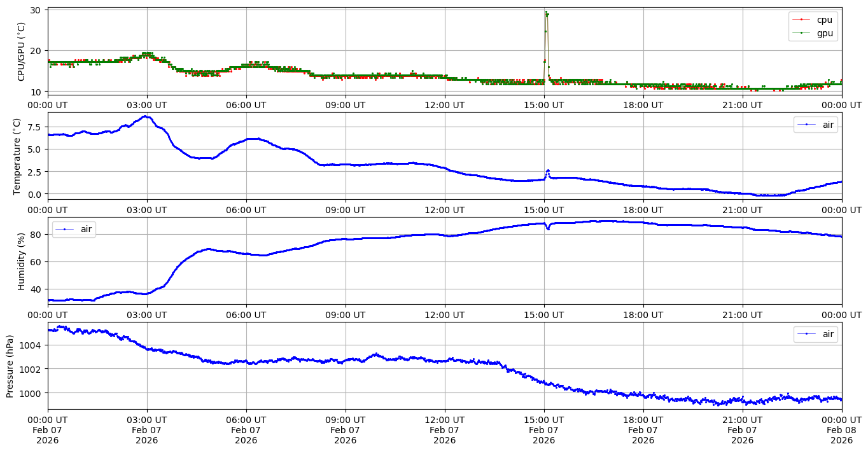Select the gpu label in the top legend
This screenshot has width=868, height=451.
(x=825, y=33)
